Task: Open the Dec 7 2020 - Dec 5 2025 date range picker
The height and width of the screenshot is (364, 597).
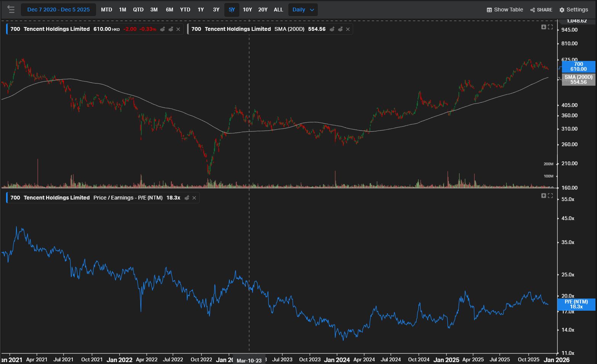Action: pos(59,10)
